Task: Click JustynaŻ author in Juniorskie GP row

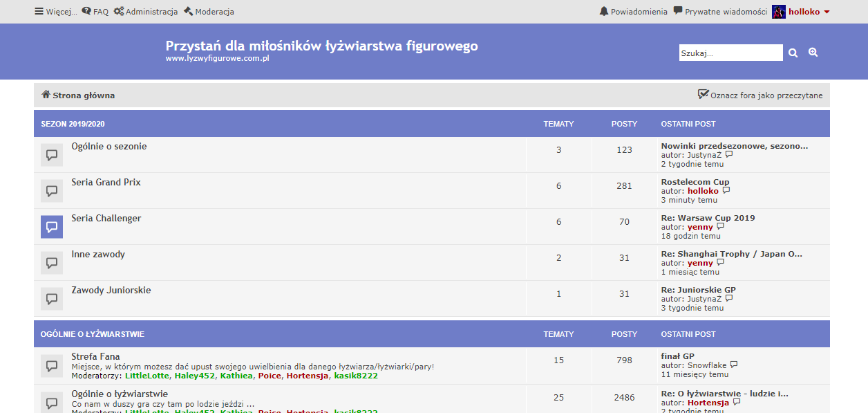Action: pyautogui.click(x=705, y=299)
